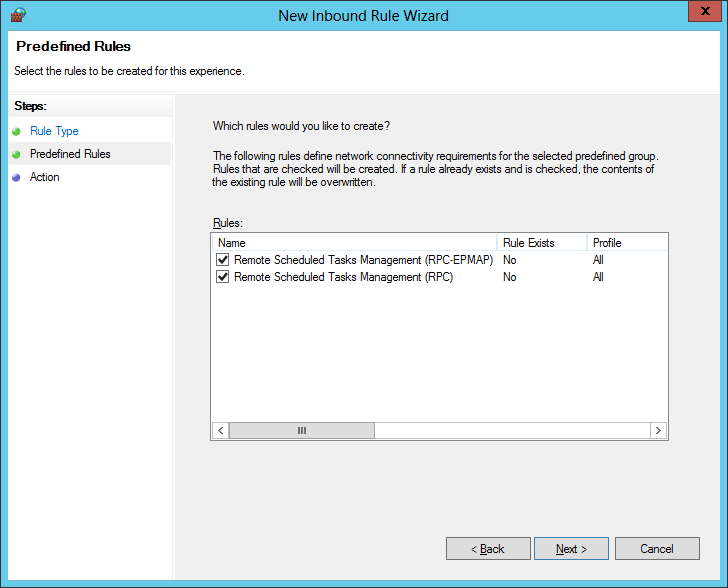The image size is (728, 588).
Task: Select the Action step in sidebar
Action: (45, 177)
